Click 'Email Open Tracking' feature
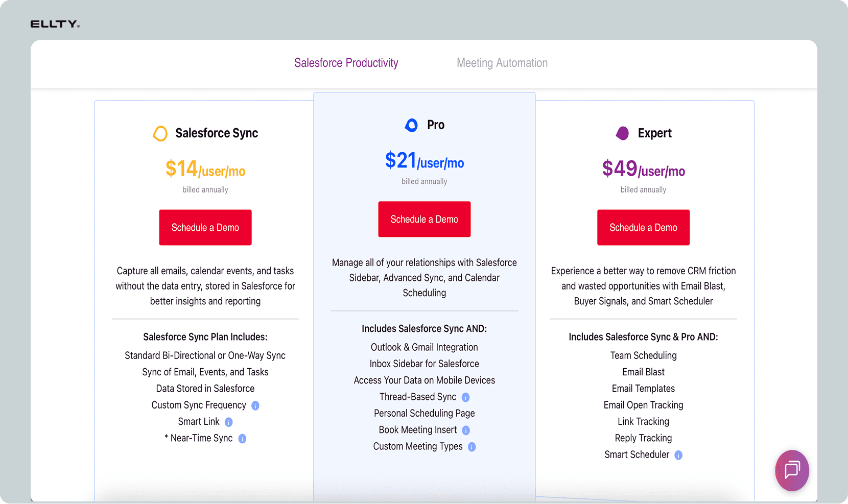This screenshot has height=504, width=848. pyautogui.click(x=644, y=405)
